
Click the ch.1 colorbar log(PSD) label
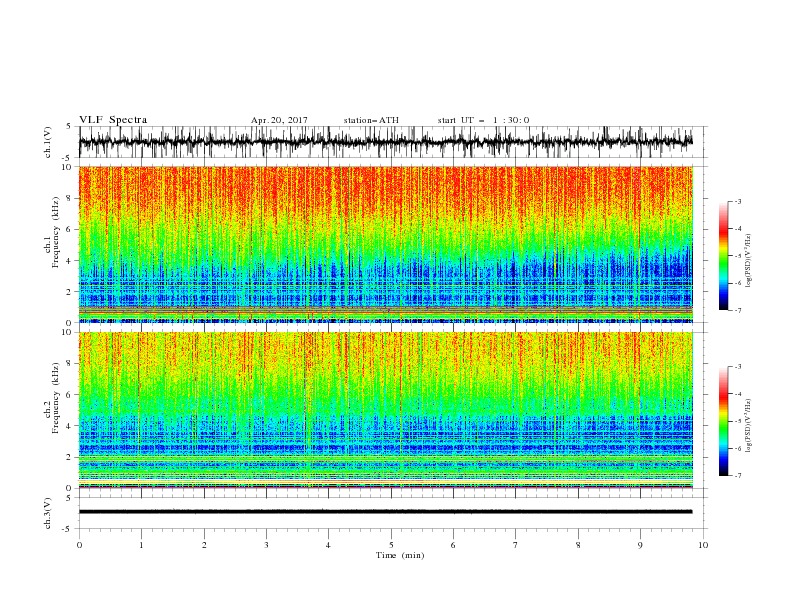pyautogui.click(x=748, y=261)
